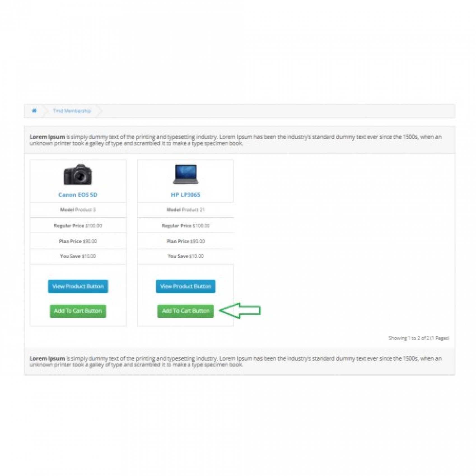Click the You Save row under HP LP3065
Image resolution: width=476 pixels, height=476 pixels.
[186, 256]
